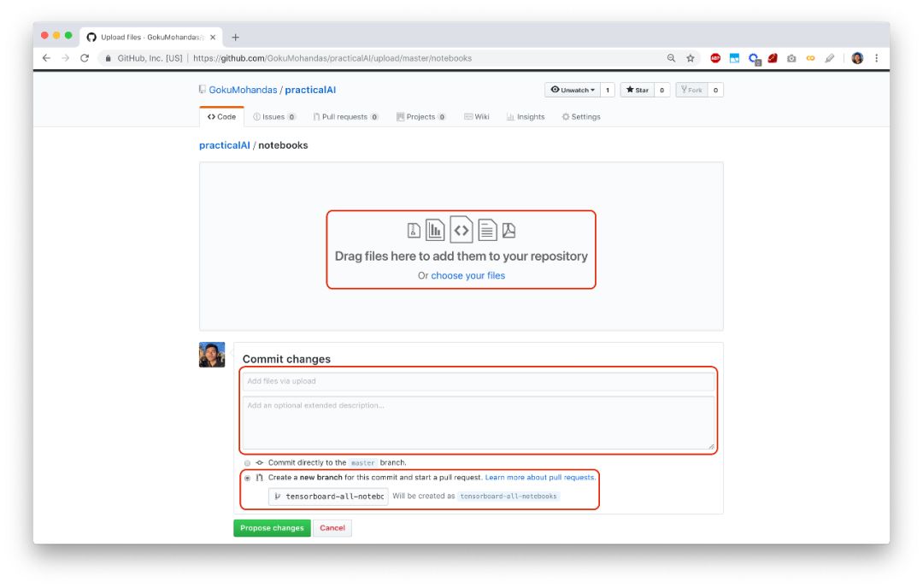Open the Pull requests tab
This screenshot has height=588, width=923.
[x=345, y=116]
